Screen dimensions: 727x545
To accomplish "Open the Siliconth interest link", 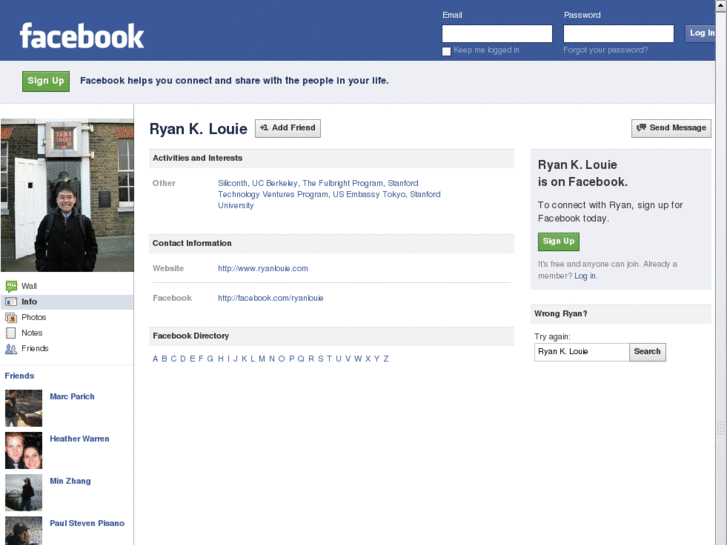I will pos(232,183).
